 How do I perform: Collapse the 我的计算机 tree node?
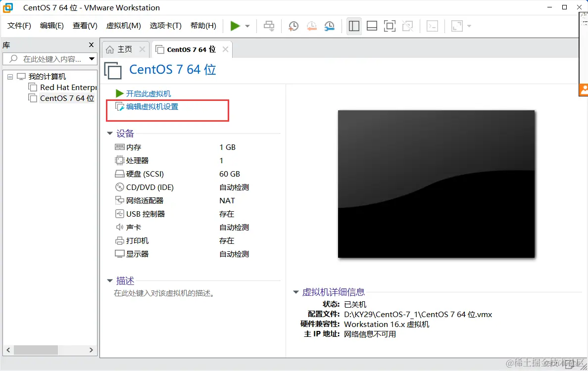(10, 77)
